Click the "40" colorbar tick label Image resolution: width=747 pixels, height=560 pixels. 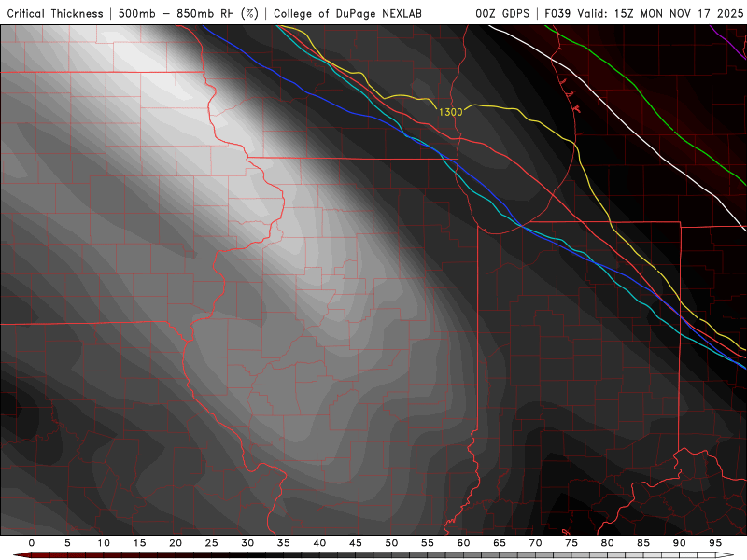click(x=319, y=543)
